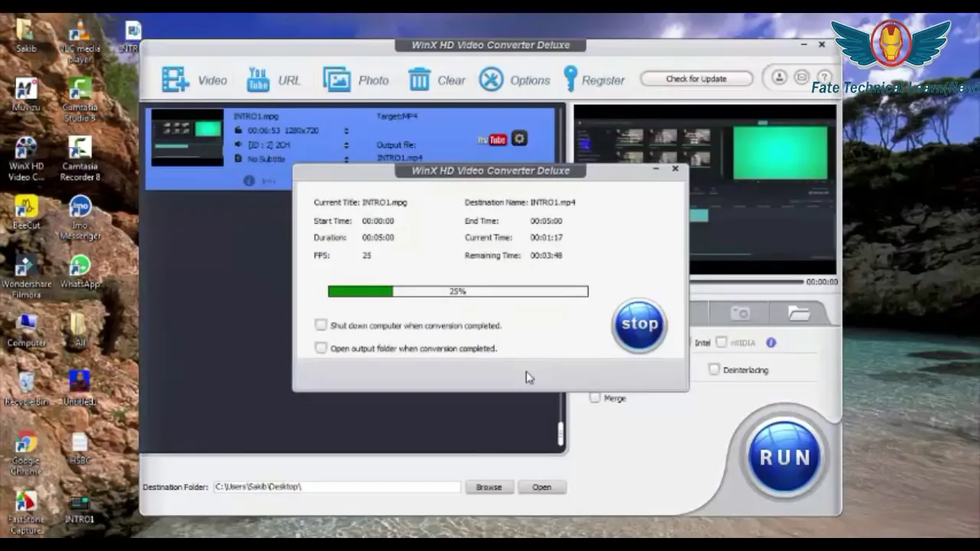Open subtitle selector beside No Subtitle

coord(346,159)
